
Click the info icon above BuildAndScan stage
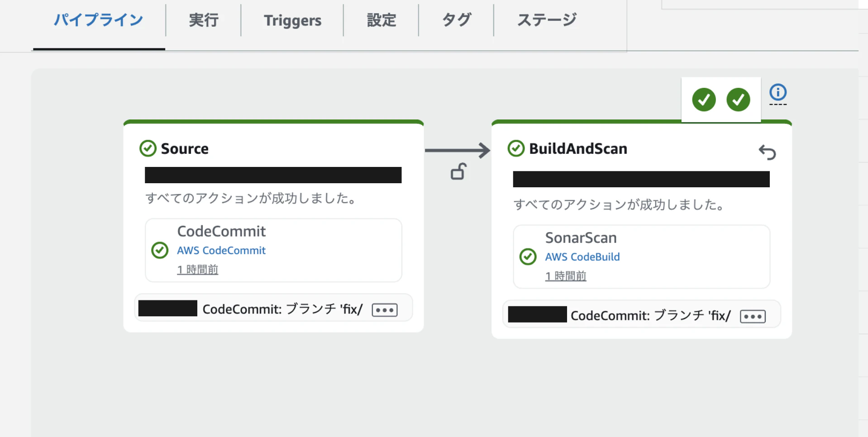[x=778, y=92]
